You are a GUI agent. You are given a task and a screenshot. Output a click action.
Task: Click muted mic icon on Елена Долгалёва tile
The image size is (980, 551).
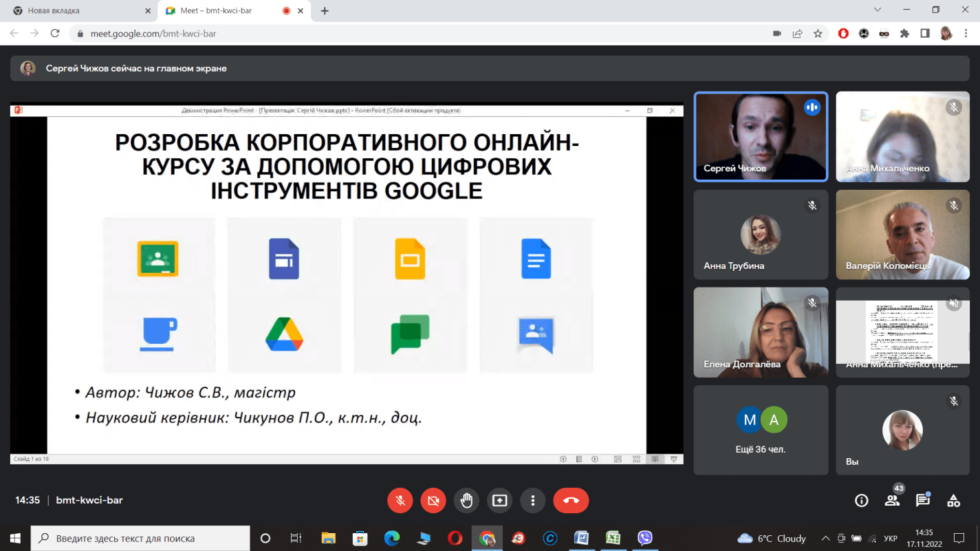(x=812, y=303)
